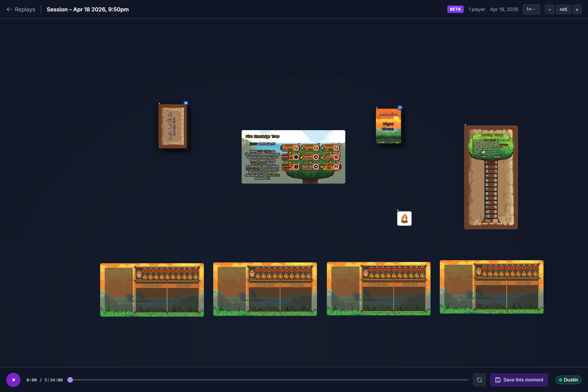Click the Fire Knowledge Tree title text
The height and width of the screenshot is (392, 588).
pyautogui.click(x=262, y=136)
